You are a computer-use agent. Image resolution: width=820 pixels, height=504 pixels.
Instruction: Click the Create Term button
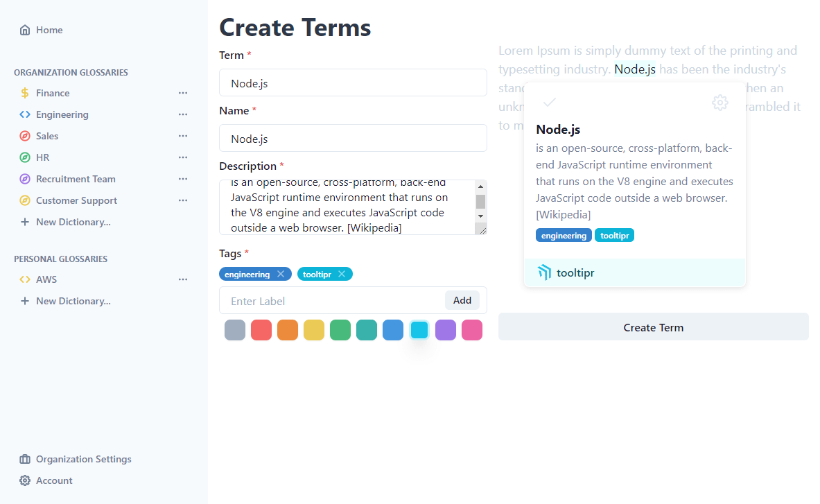[653, 327]
